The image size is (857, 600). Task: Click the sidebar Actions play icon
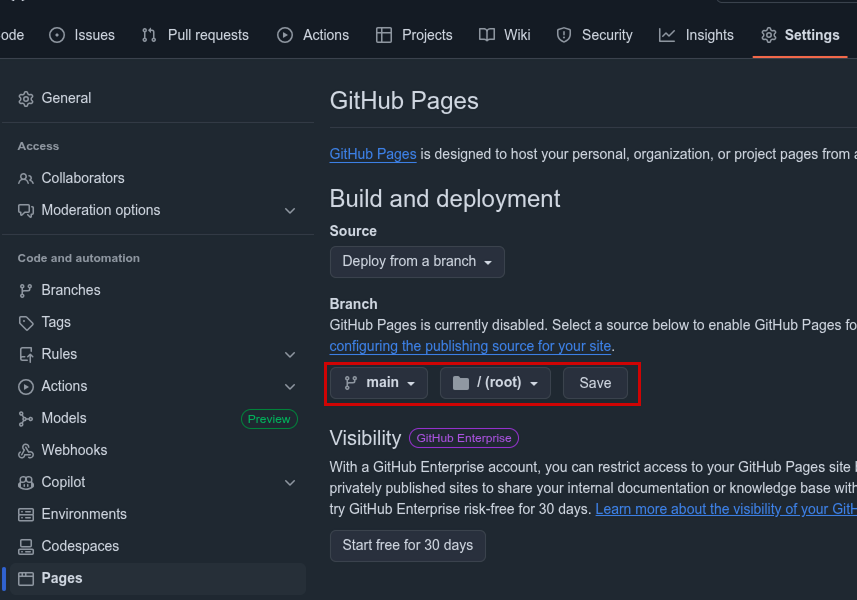click(26, 387)
